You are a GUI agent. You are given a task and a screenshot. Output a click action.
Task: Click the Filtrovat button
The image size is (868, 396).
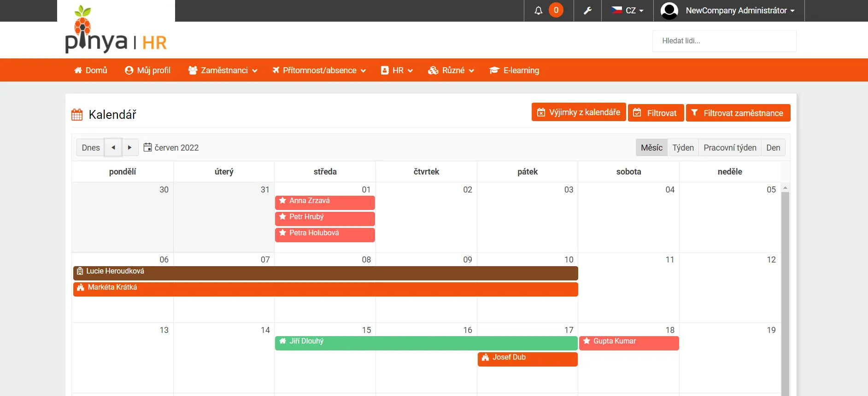(656, 113)
